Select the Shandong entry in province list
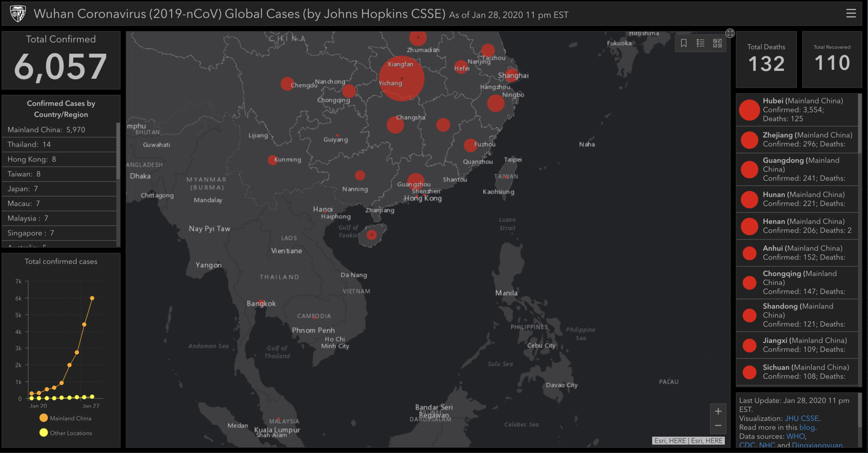Screen dimensions: 868x453 (797, 315)
